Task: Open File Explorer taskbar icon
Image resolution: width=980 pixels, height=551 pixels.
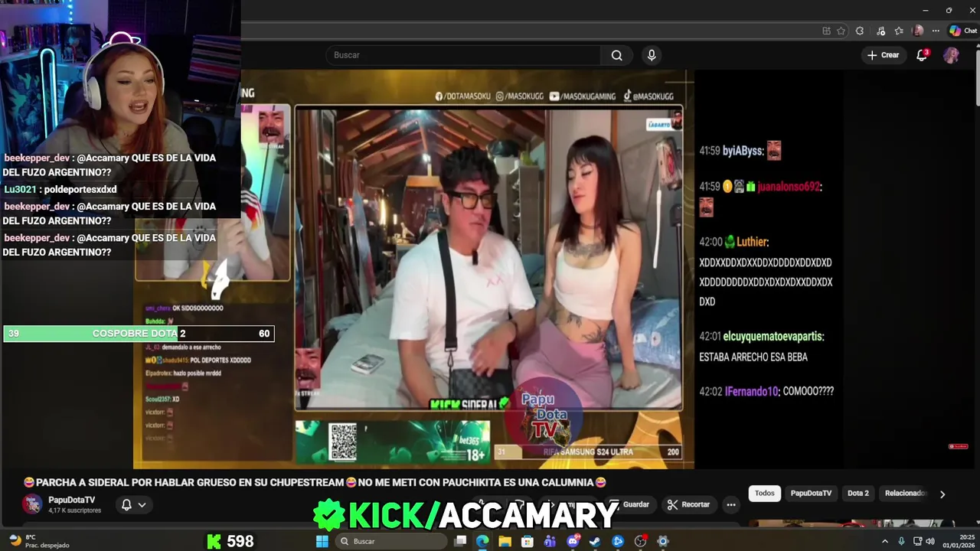Action: point(505,541)
